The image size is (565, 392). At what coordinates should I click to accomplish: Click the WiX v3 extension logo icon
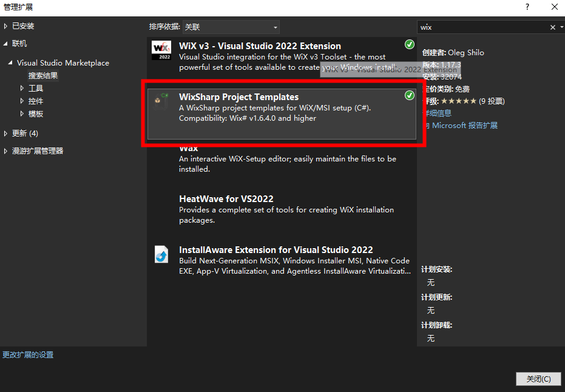pyautogui.click(x=161, y=50)
